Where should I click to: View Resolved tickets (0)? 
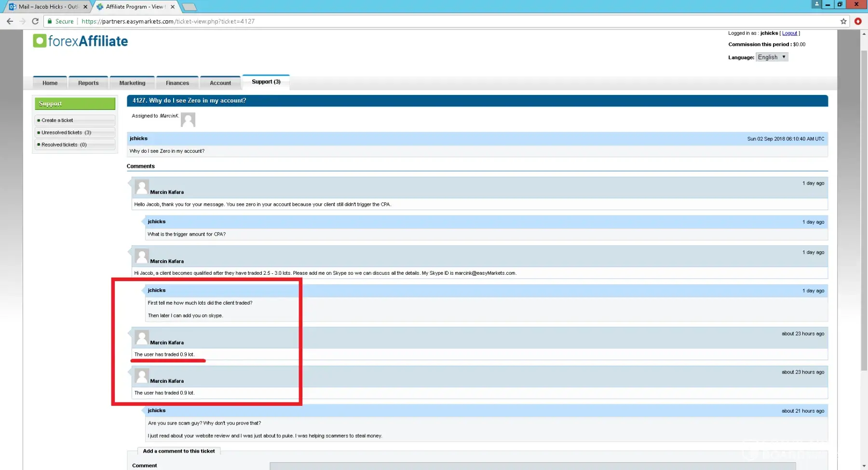(64, 145)
